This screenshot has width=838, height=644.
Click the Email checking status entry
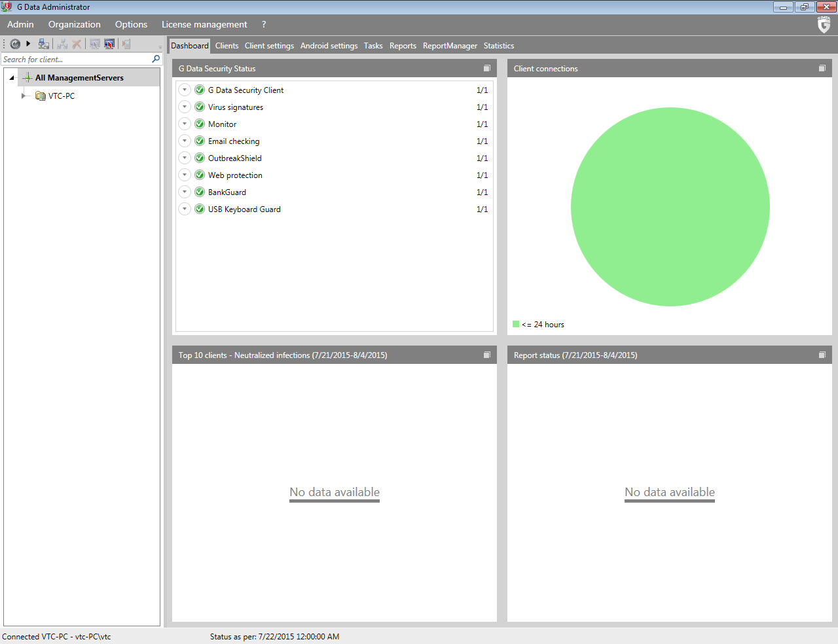[x=234, y=141]
